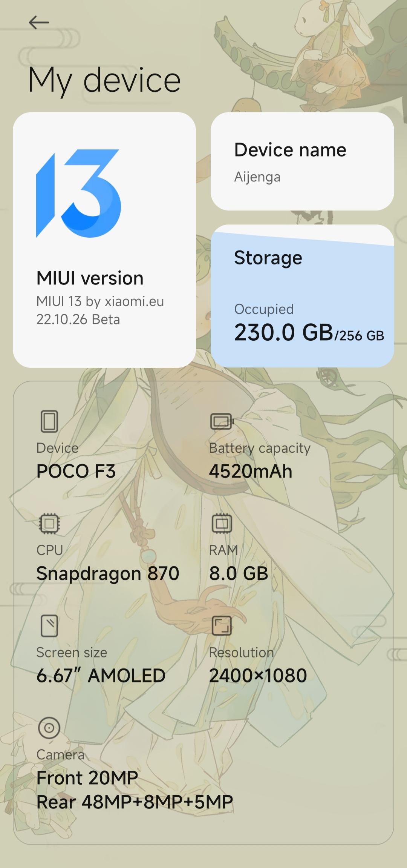
Task: Tap the Resolution icon
Action: point(222,626)
